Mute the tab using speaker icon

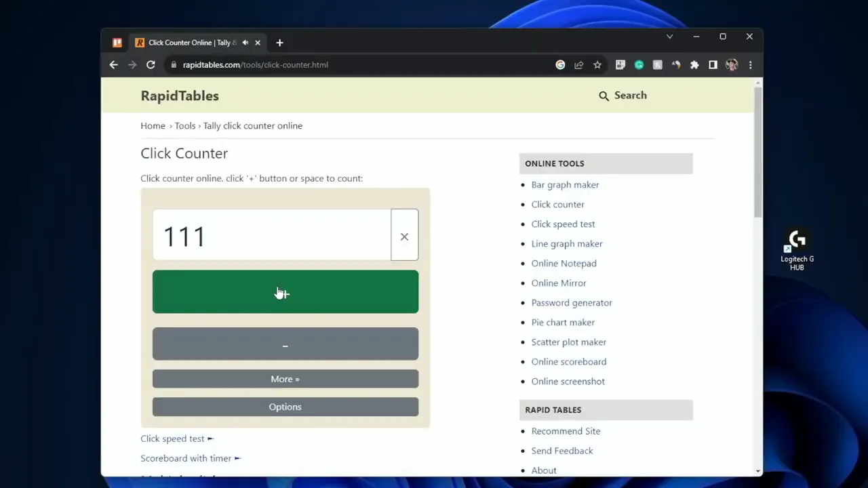[245, 43]
